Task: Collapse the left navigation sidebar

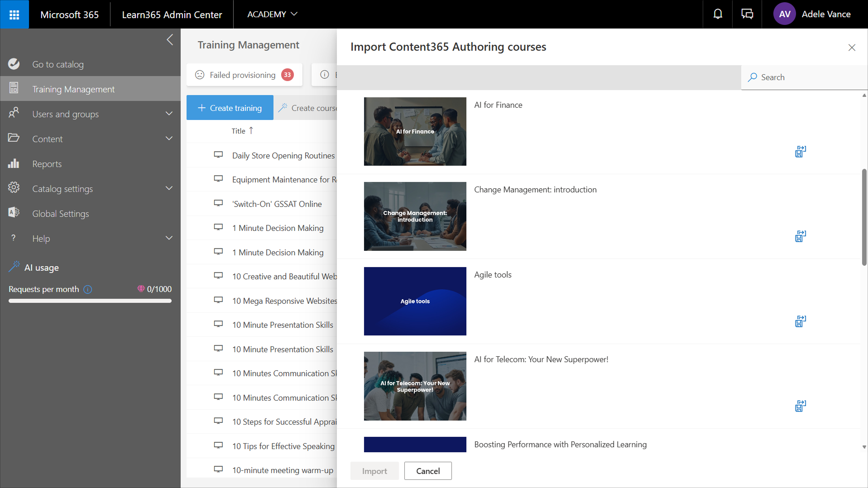Action: (170, 40)
